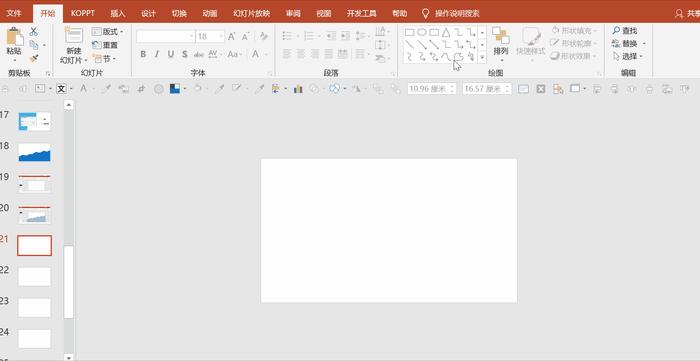This screenshot has height=361, width=700.
Task: Click the Quick Styles (快速样式) icon
Action: tap(531, 37)
